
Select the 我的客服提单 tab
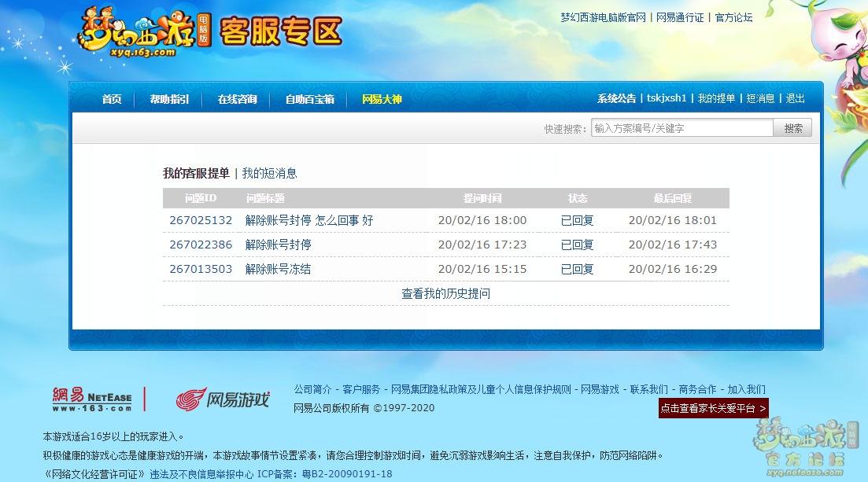(x=196, y=173)
